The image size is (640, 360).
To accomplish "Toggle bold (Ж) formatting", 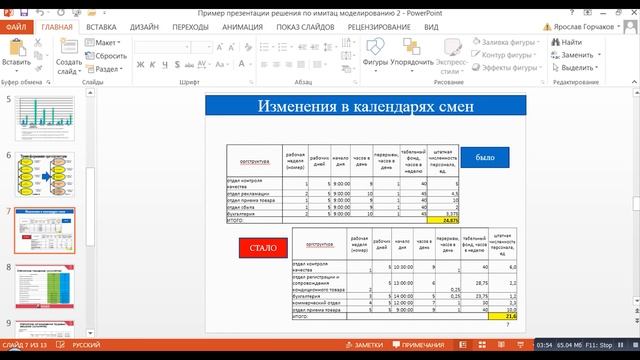I will click(140, 64).
